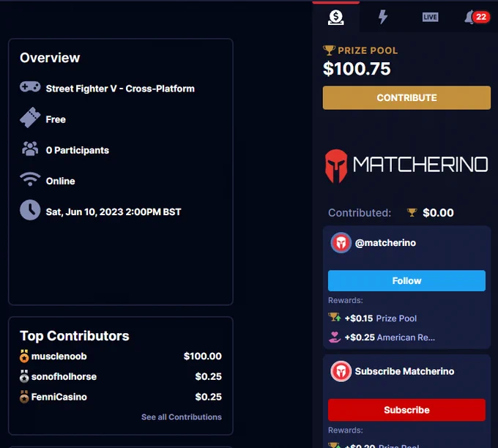The height and width of the screenshot is (448, 498).
Task: Switch to the lightning bolt tab
Action: [383, 17]
